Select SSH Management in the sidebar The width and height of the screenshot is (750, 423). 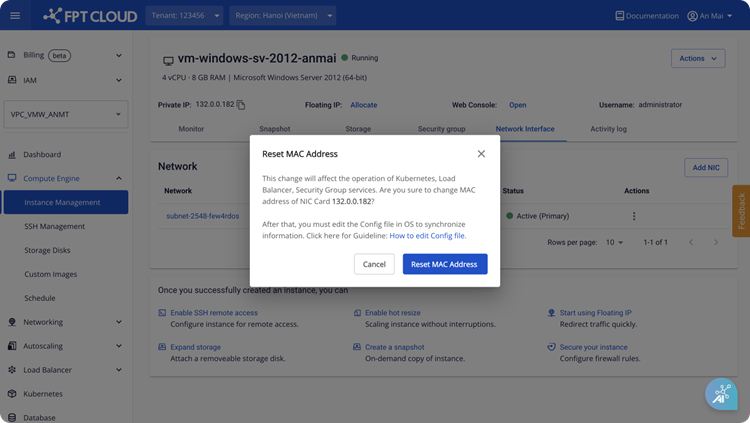click(x=55, y=227)
